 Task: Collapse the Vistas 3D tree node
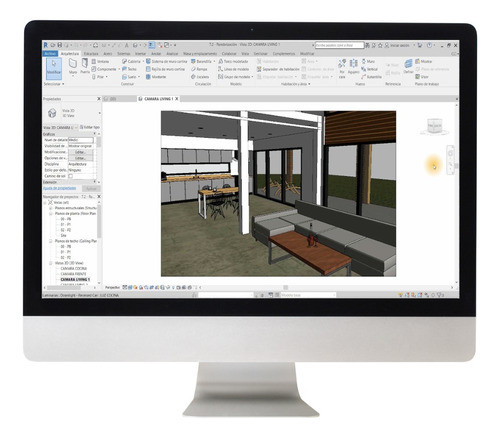(x=51, y=263)
